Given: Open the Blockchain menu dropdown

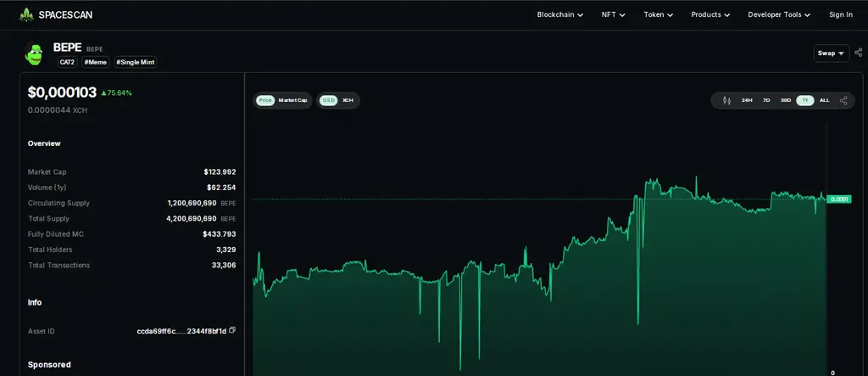Looking at the screenshot, I should pyautogui.click(x=559, y=15).
